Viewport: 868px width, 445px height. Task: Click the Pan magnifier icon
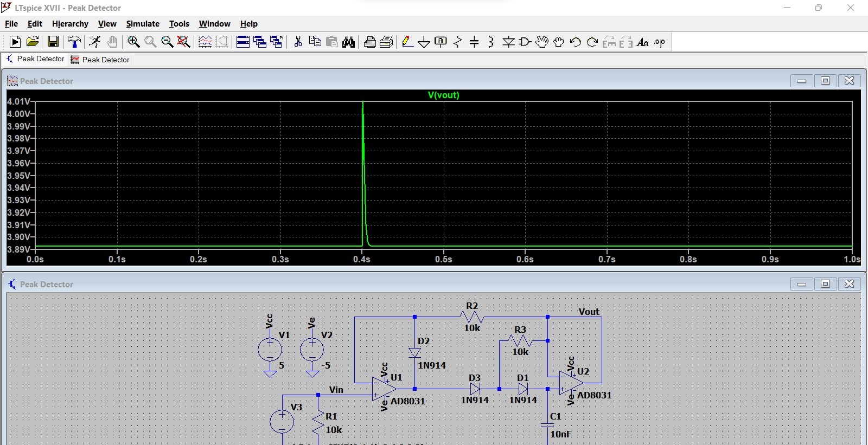[x=150, y=42]
